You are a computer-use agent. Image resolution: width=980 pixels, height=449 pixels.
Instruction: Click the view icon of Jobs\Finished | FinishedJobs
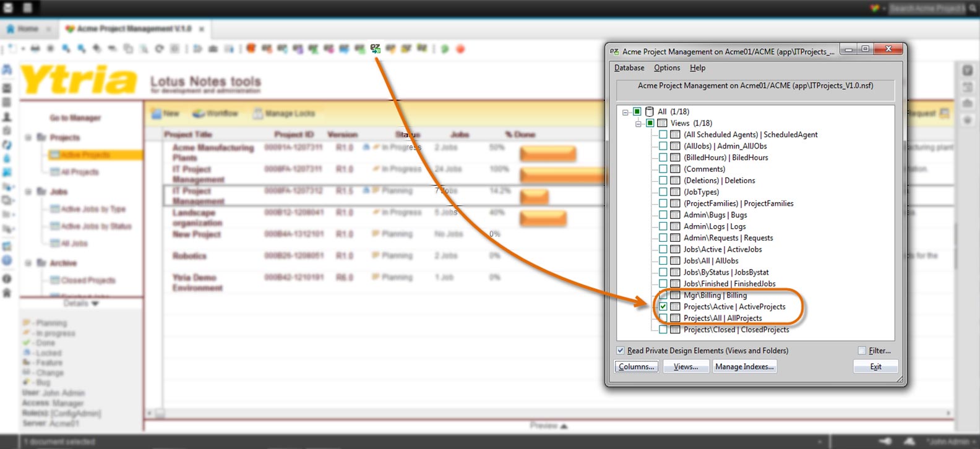(675, 283)
